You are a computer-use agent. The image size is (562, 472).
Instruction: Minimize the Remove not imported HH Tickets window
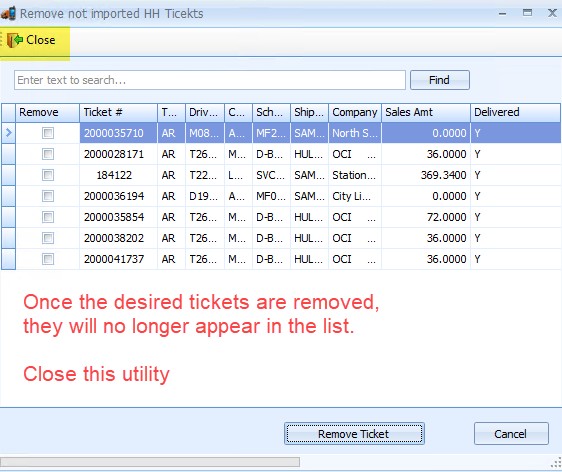coord(503,14)
